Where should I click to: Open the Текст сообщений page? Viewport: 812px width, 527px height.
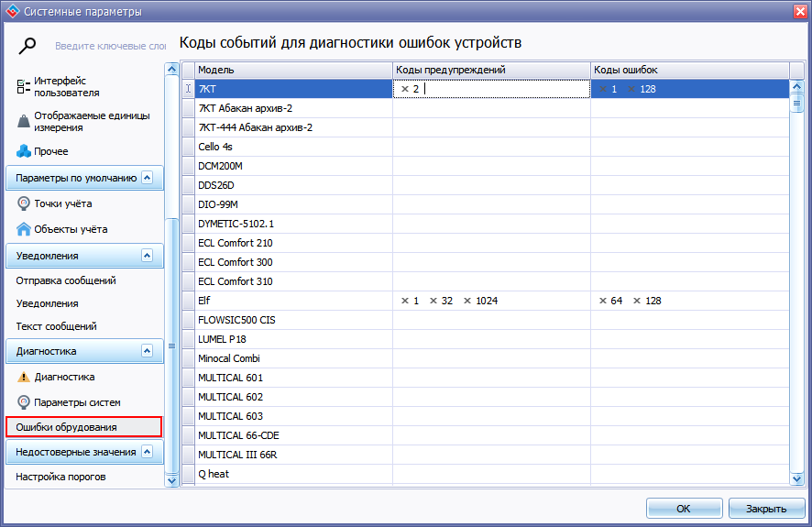[x=56, y=326]
